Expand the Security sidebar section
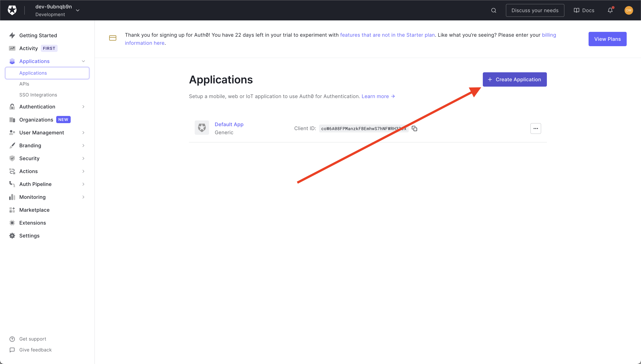The width and height of the screenshot is (641, 364). coord(83,159)
